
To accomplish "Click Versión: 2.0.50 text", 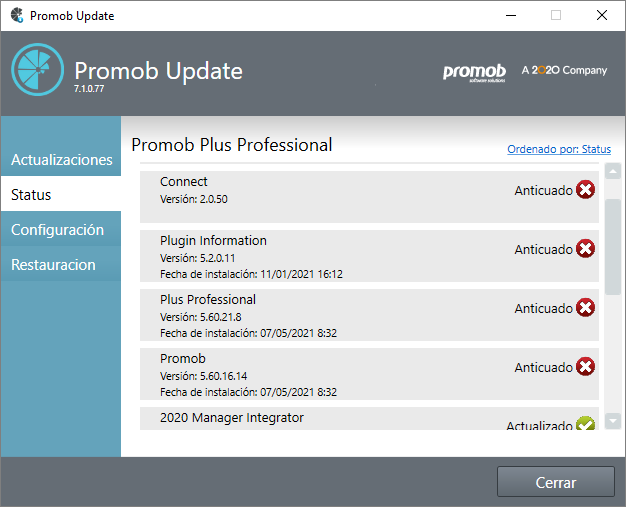I will (x=194, y=199).
